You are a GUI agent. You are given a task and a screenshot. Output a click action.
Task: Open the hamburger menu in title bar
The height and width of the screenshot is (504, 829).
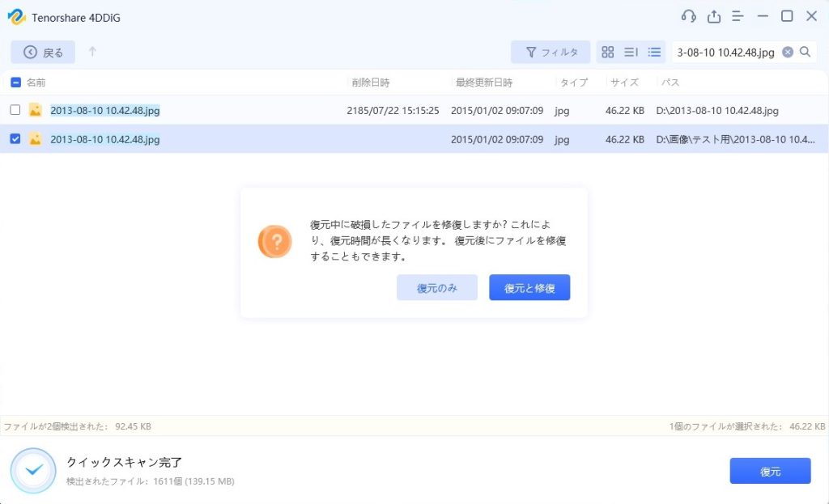tap(738, 16)
